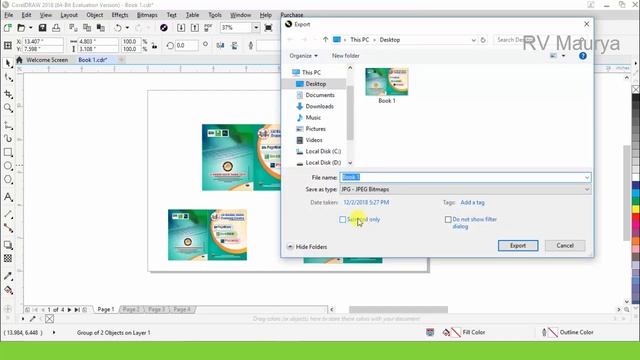640x360 pixels.
Task: Open the Undo history dropdown arrow
Action: [127, 28]
